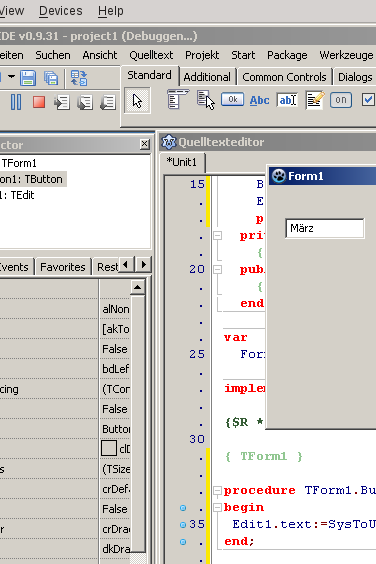
Task: Select the pointer selection tool in the palette
Action: click(x=137, y=101)
